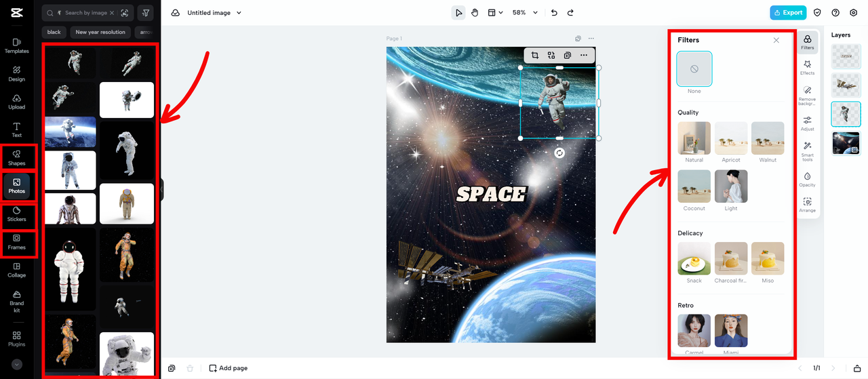Click the replace icon on floating toolbar
This screenshot has width=868, height=379.
click(x=551, y=55)
